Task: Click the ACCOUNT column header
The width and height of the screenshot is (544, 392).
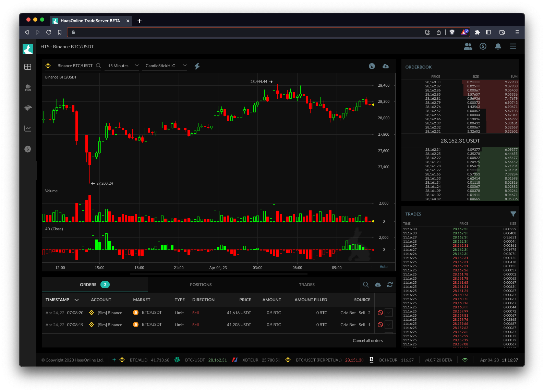Action: point(101,300)
